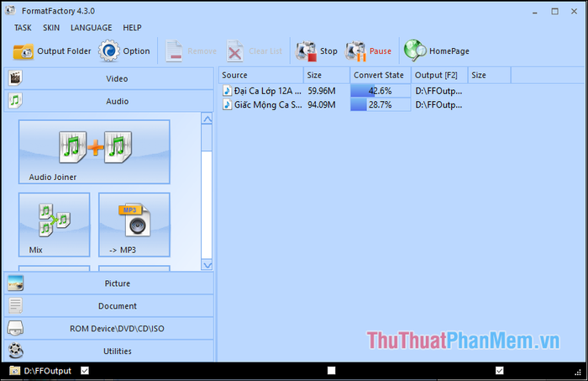Screen dimensions: 588x381
Task: Click the music file icon of Giấc Mộng Ca S...
Action: tap(227, 104)
